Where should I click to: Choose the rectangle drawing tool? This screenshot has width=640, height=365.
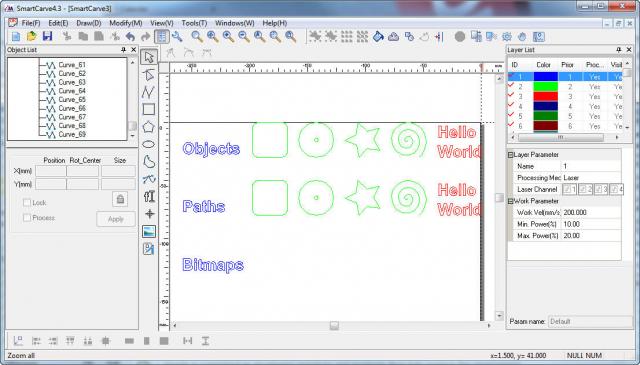pyautogui.click(x=149, y=109)
